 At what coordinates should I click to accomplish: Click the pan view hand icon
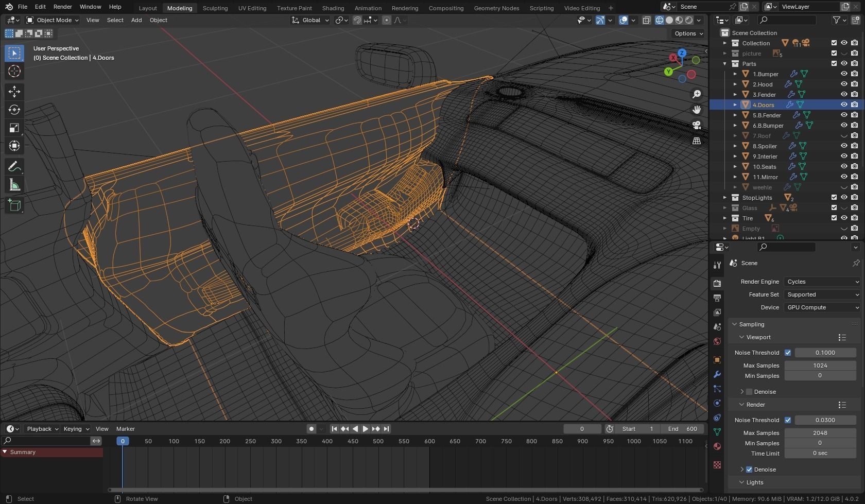pyautogui.click(x=697, y=110)
